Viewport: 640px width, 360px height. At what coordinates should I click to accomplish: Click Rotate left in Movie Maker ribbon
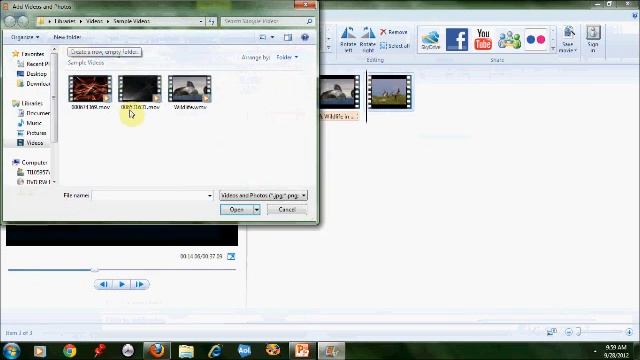(x=348, y=39)
